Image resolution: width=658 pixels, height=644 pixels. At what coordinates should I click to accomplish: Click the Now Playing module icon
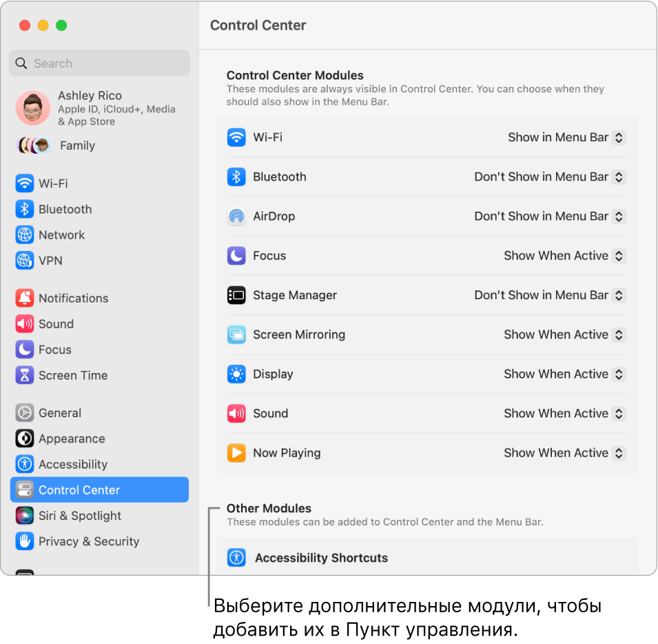tap(236, 453)
